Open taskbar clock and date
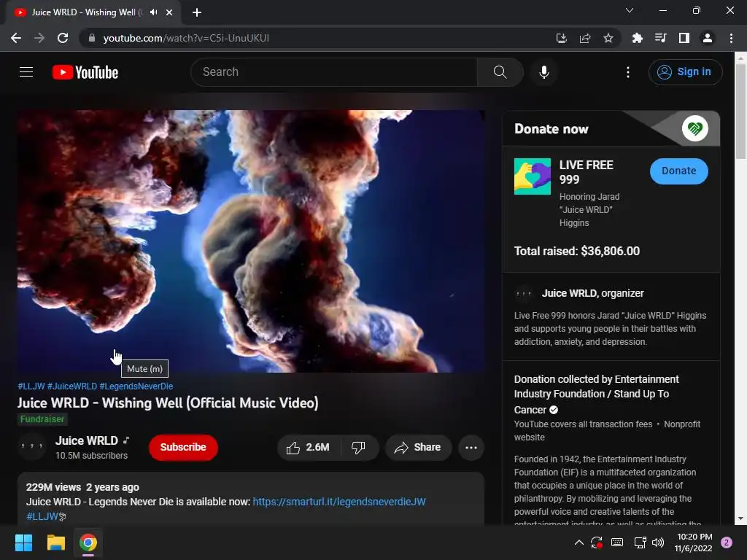Image resolution: width=747 pixels, height=560 pixels. pos(694,542)
